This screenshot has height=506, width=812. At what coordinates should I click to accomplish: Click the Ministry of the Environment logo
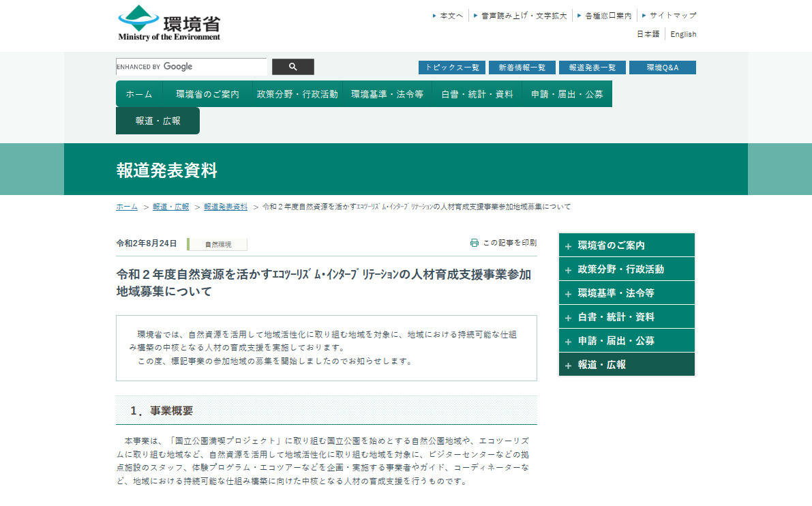(x=169, y=24)
